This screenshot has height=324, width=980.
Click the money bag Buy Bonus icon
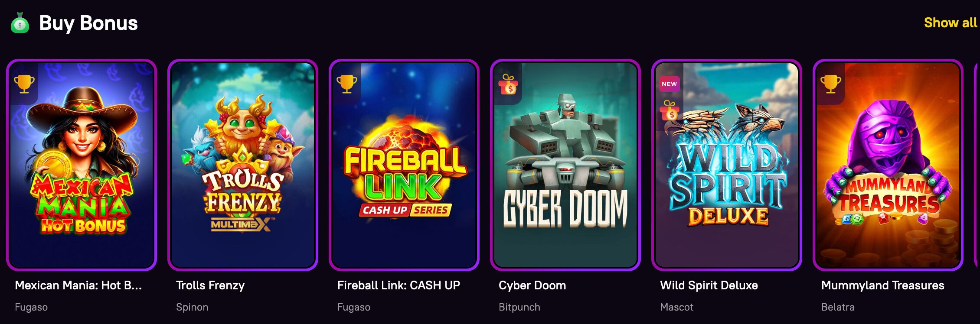(x=20, y=23)
